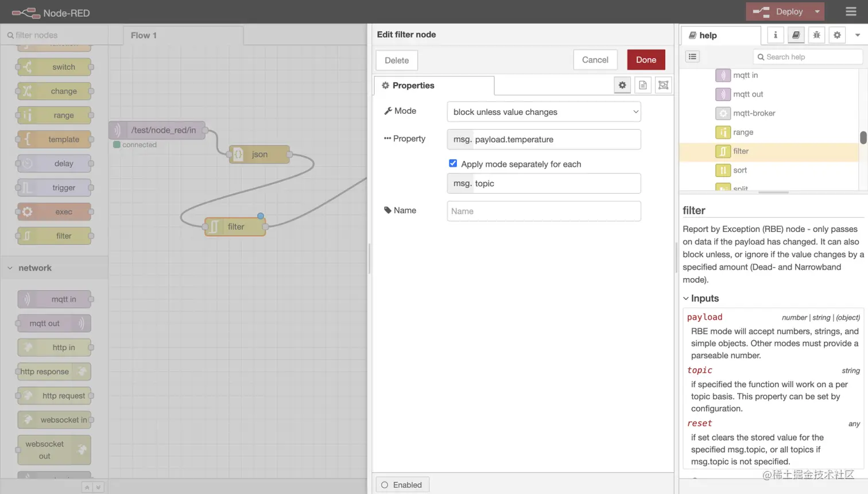This screenshot has height=494, width=868.
Task: Show the help topics table of contents
Action: pos(692,56)
